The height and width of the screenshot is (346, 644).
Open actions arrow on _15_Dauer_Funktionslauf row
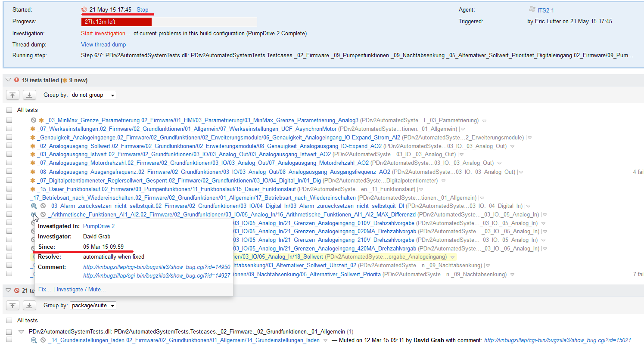[421, 189]
